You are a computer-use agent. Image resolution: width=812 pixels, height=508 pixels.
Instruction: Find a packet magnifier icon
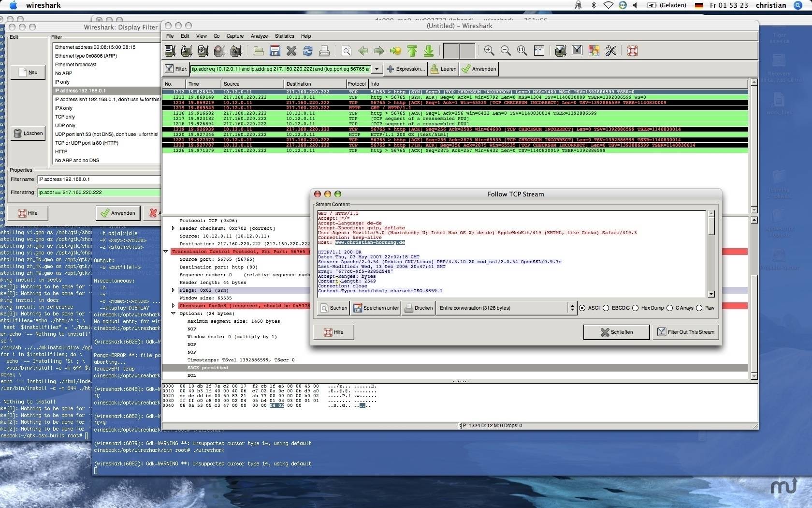click(x=347, y=51)
